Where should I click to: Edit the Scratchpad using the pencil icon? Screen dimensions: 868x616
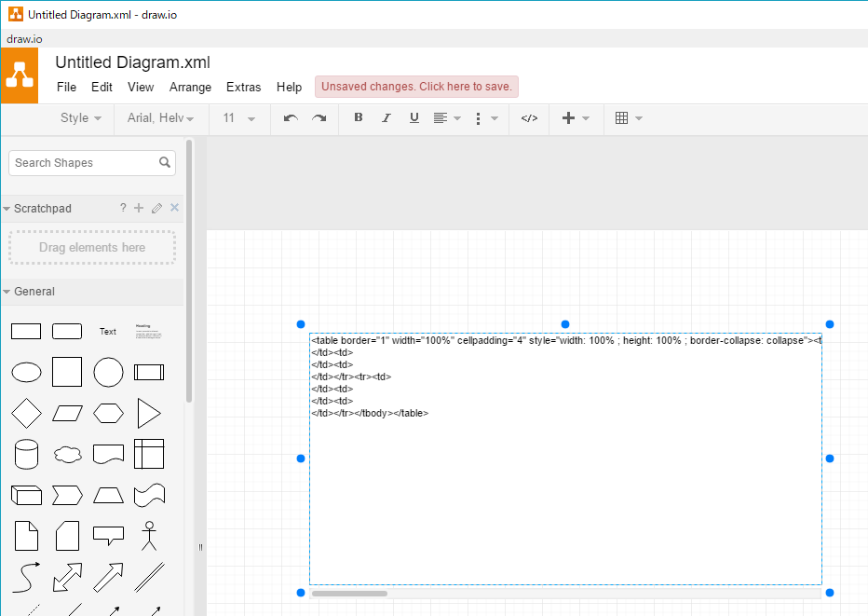[156, 208]
